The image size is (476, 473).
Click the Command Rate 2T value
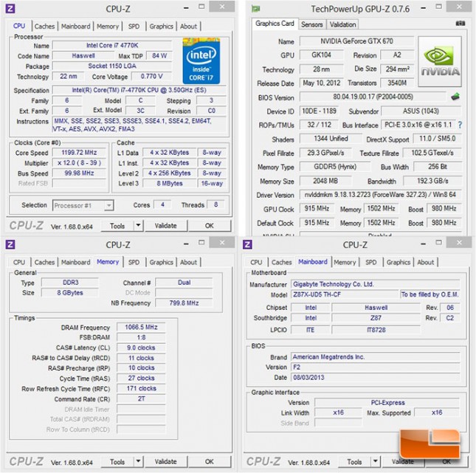(141, 398)
